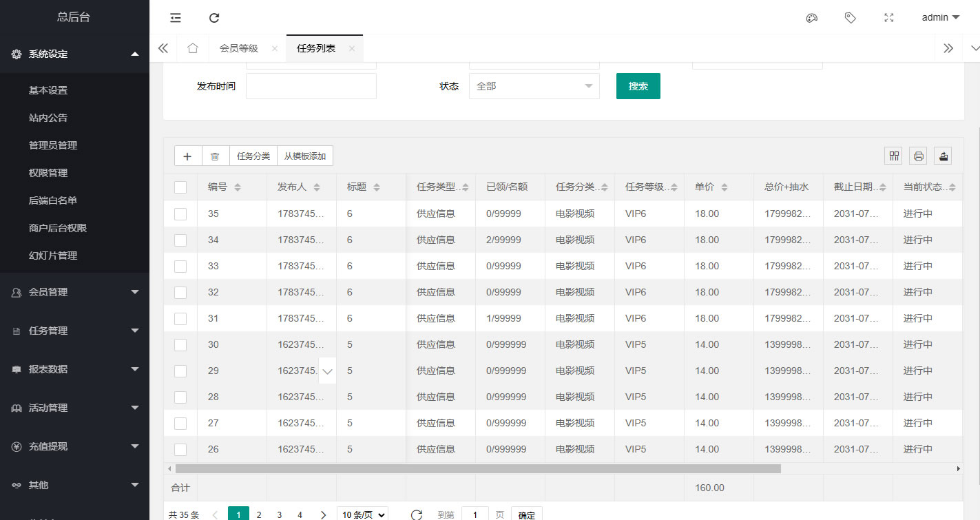
Task: Open the column filter grid icon
Action: coord(895,156)
